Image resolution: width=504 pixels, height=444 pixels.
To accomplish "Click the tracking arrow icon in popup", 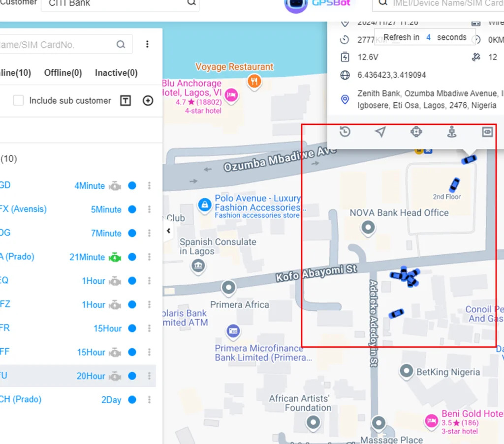I will pyautogui.click(x=380, y=132).
